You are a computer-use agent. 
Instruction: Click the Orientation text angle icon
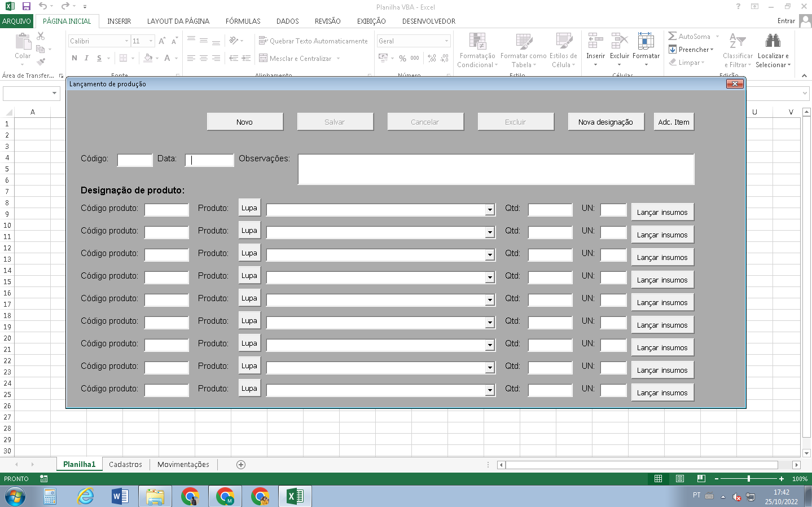point(234,41)
